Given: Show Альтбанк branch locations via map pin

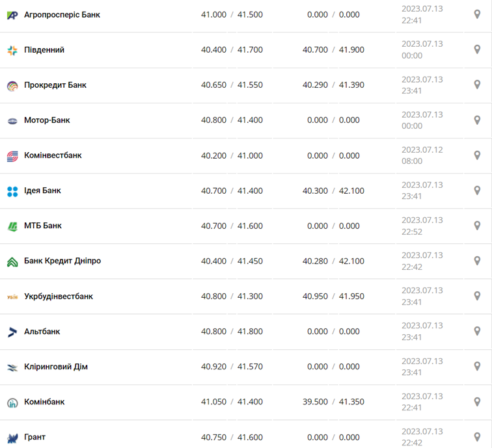Looking at the screenshot, I should click(477, 332).
